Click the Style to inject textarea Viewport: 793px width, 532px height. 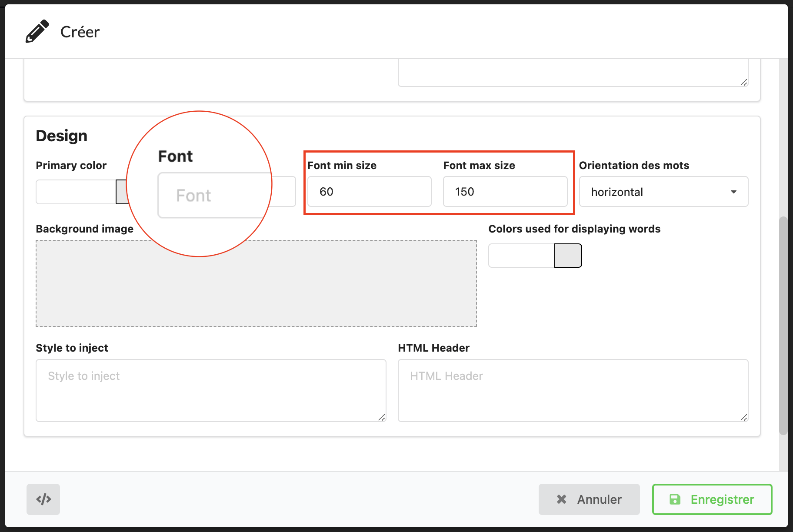[210, 390]
